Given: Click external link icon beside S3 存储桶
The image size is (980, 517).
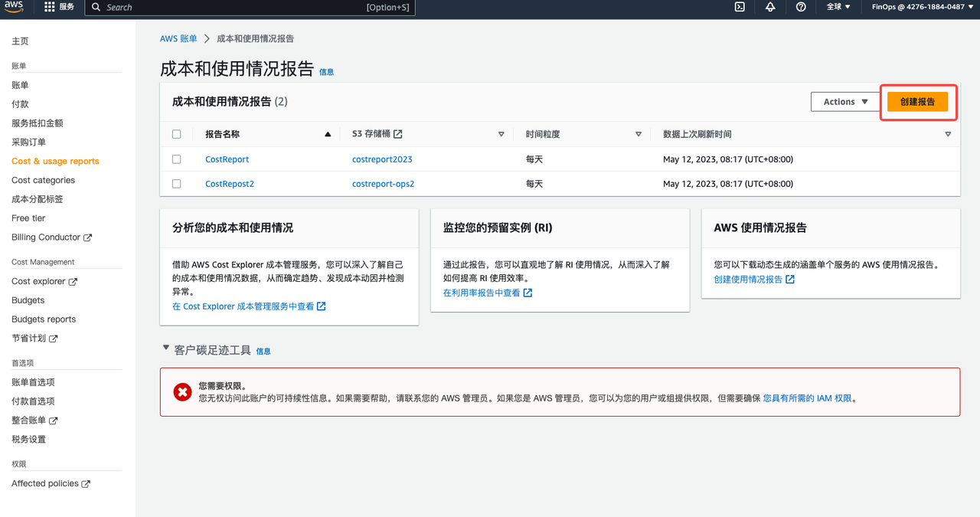Looking at the screenshot, I should pos(398,134).
